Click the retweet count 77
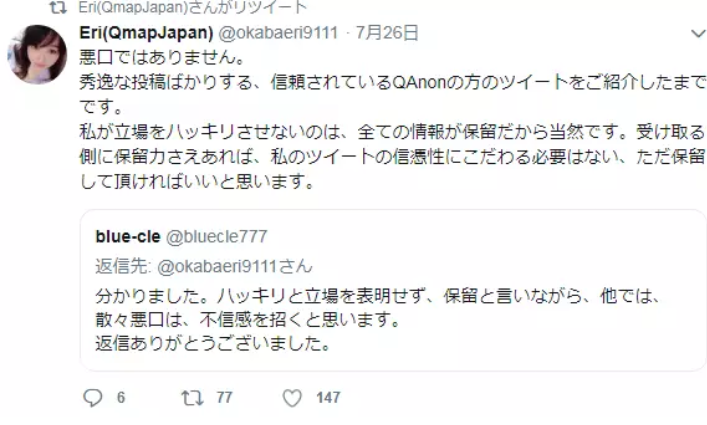Viewport: 707px width, 425px height. point(224,398)
